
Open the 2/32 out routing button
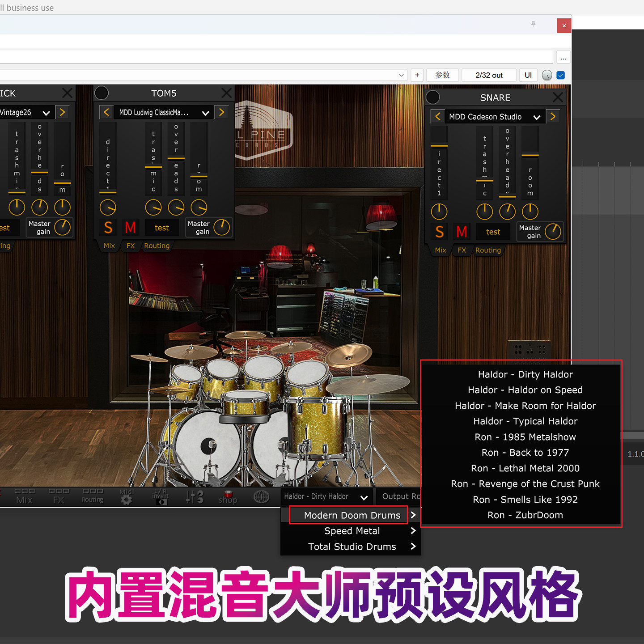(489, 75)
